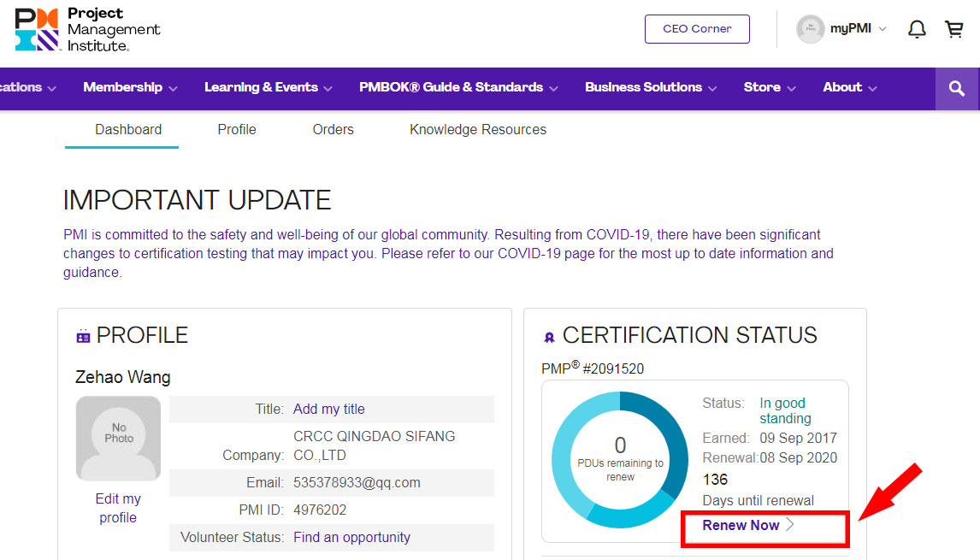Expand the Business Solutions menu
Viewport: 980px width, 560px height.
pyautogui.click(x=651, y=87)
